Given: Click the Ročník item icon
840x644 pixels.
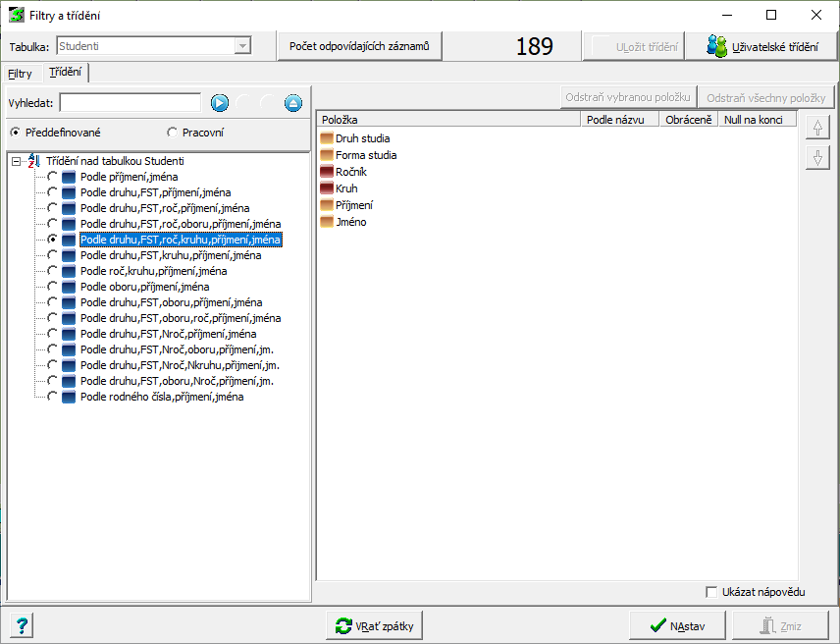Looking at the screenshot, I should 327,172.
